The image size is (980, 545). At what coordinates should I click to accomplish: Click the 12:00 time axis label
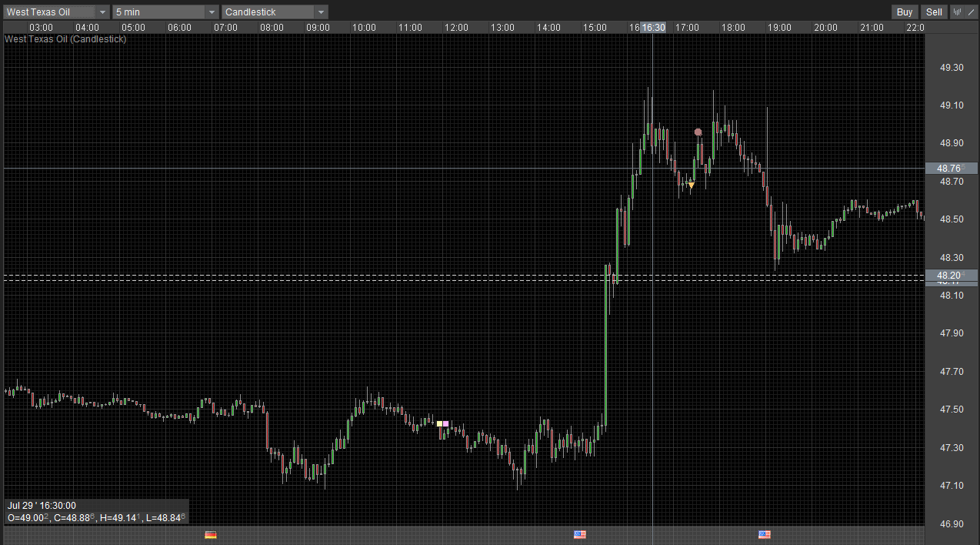click(456, 27)
